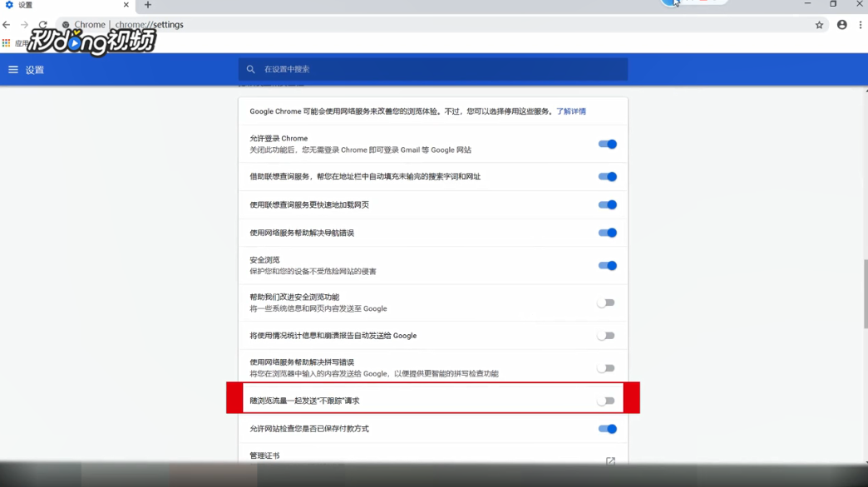Click the browser back arrow
The width and height of the screenshot is (868, 487).
(8, 25)
